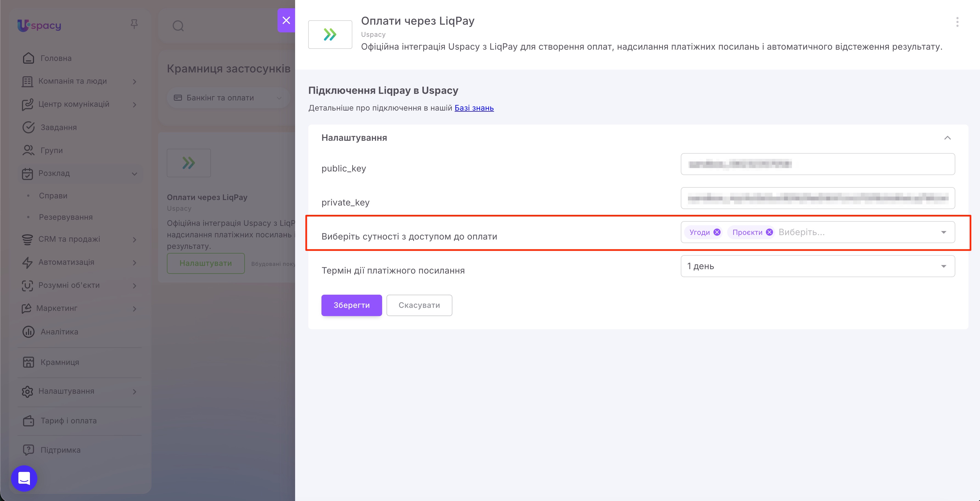Open Аналітика menu item

point(59,332)
